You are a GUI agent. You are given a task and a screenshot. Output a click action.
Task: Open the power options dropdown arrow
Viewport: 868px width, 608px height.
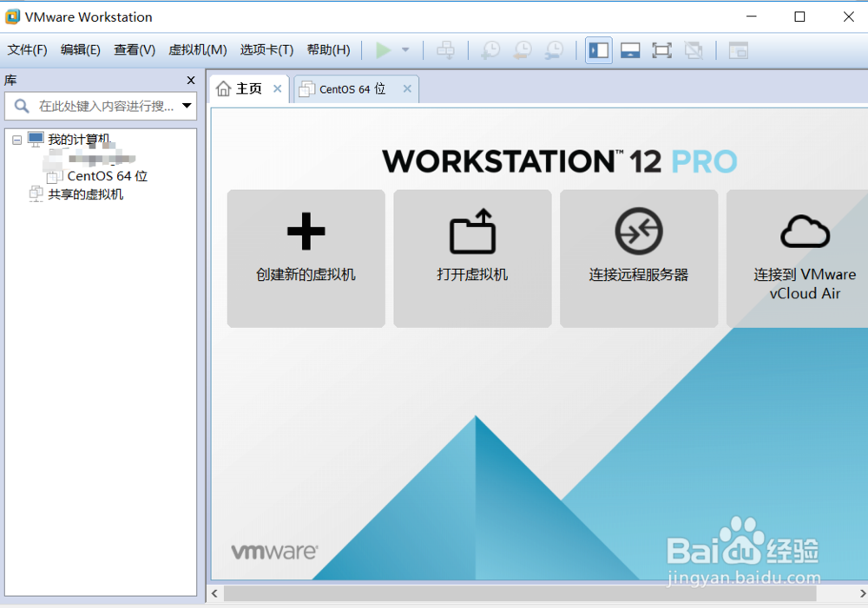(x=405, y=50)
